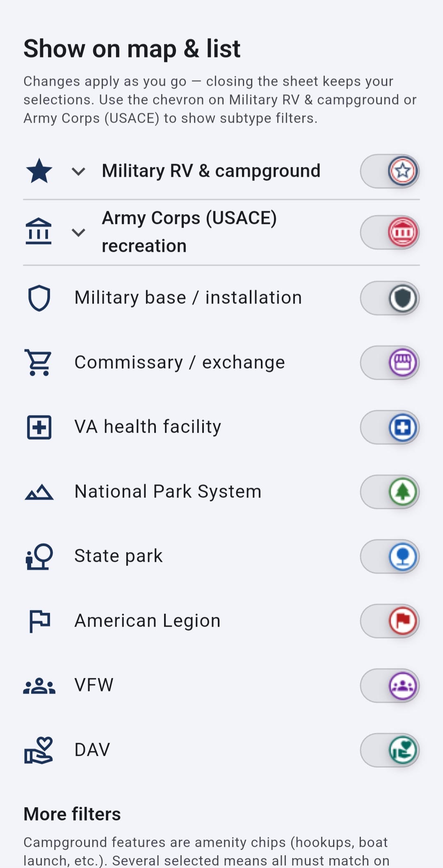This screenshot has width=443, height=868.
Task: Click the shopping cart Commissary icon
Action: [x=39, y=362]
